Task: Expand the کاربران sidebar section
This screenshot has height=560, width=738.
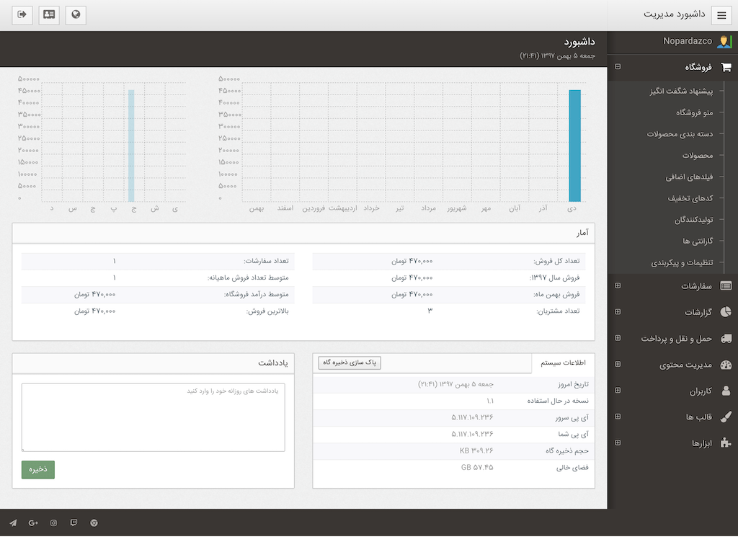Action: coord(618,391)
